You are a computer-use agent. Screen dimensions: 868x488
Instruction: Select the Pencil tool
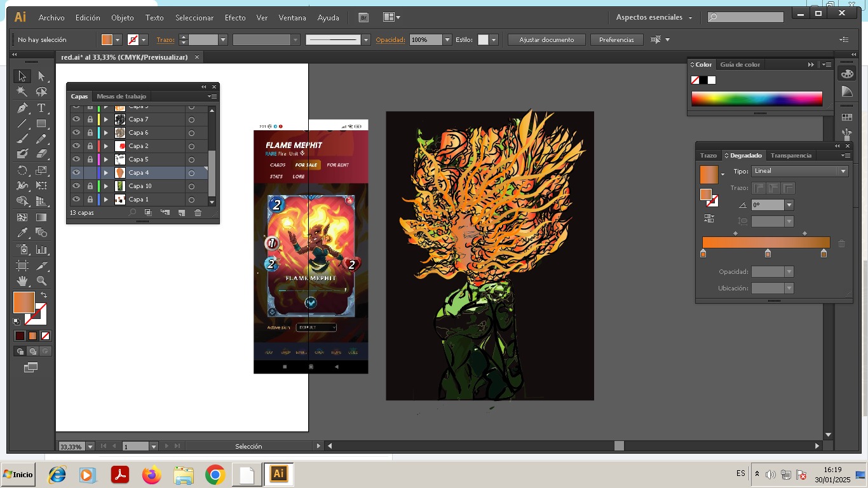[41, 139]
